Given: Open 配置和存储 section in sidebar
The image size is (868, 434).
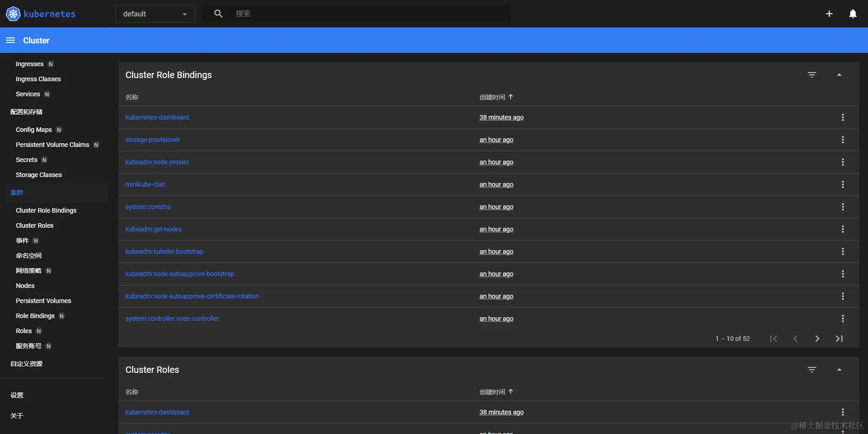Looking at the screenshot, I should (x=26, y=112).
